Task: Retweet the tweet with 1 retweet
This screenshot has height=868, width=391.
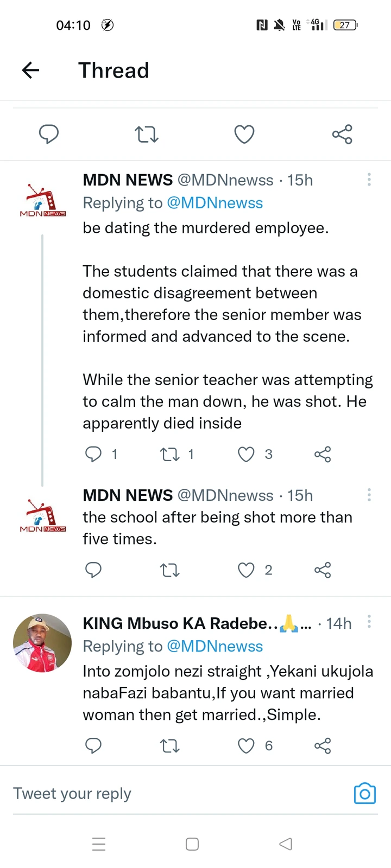Action: tap(170, 454)
